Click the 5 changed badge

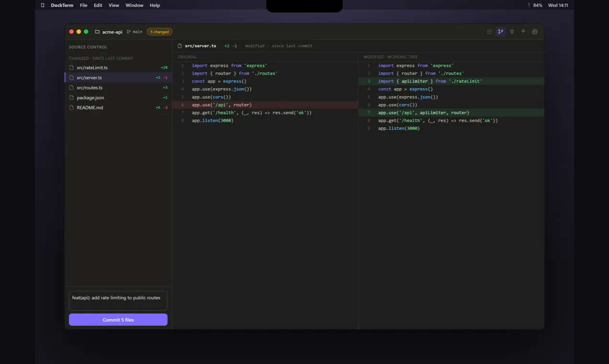(x=160, y=32)
